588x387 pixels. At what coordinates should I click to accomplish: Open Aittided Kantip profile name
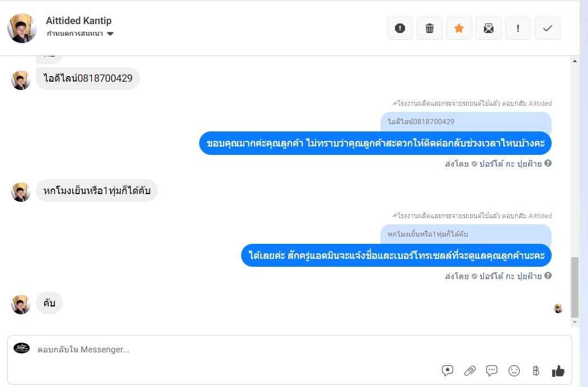pos(79,21)
